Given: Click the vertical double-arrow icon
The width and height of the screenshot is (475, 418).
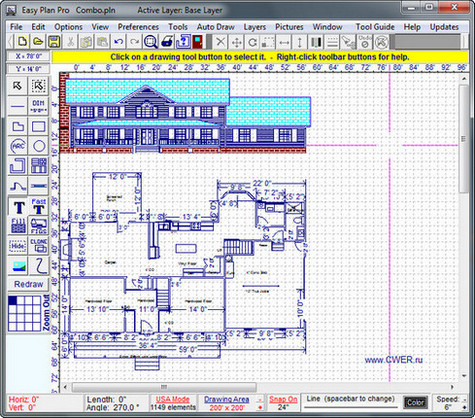Looking at the screenshot, I should pyautogui.click(x=300, y=42).
